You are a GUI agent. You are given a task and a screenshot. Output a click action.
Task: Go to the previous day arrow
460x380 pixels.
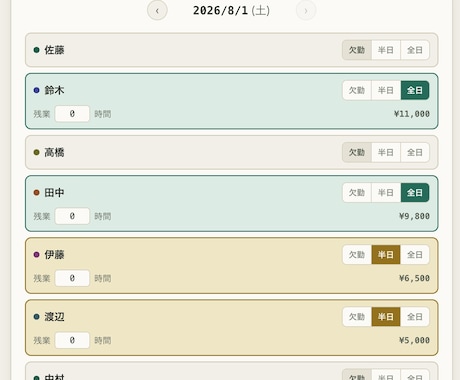157,11
